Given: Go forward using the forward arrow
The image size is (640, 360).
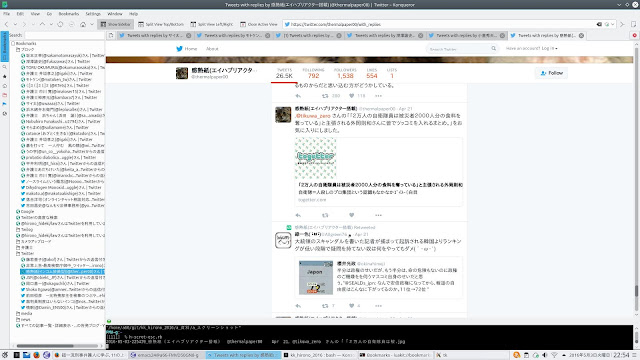Looking at the screenshot, I should click(x=24, y=24).
